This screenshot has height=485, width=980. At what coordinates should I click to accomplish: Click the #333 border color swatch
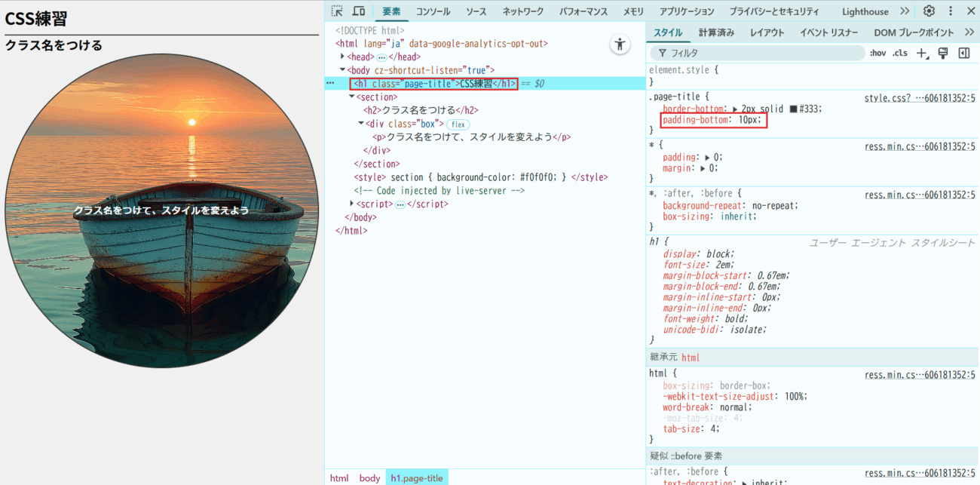coord(793,109)
